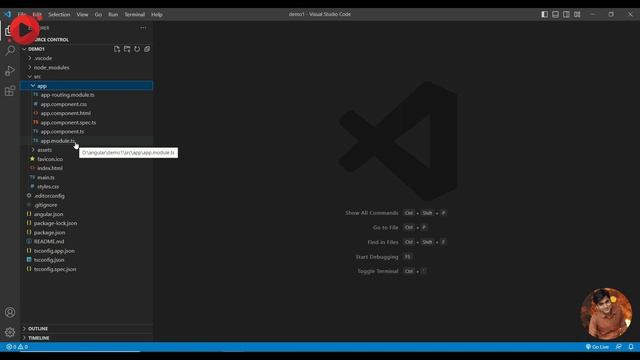This screenshot has height=360, width=640.
Task: Start Go Live server
Action: pos(597,347)
